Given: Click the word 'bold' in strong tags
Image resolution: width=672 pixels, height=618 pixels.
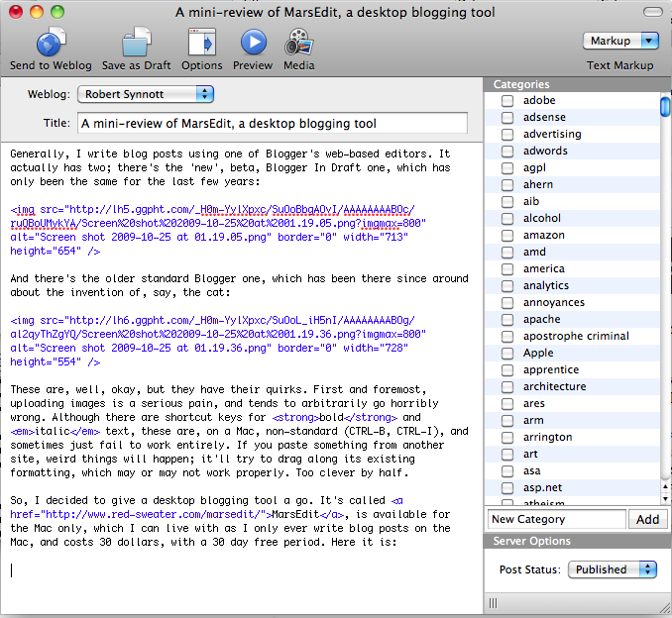Looking at the screenshot, I should pos(332,417).
